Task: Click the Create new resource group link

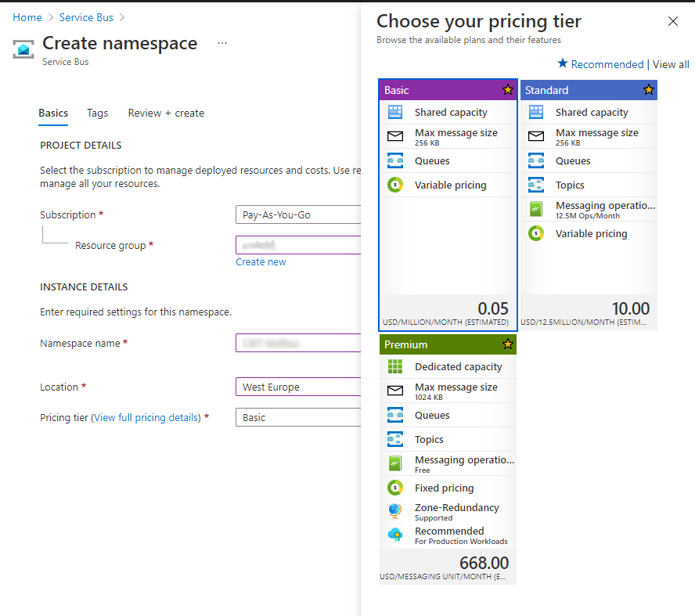Action: [x=261, y=262]
